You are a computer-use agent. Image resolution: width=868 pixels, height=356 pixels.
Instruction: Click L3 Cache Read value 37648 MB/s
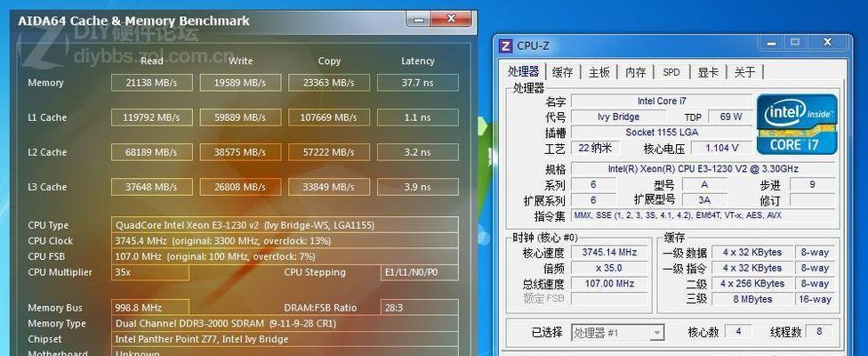point(152,187)
